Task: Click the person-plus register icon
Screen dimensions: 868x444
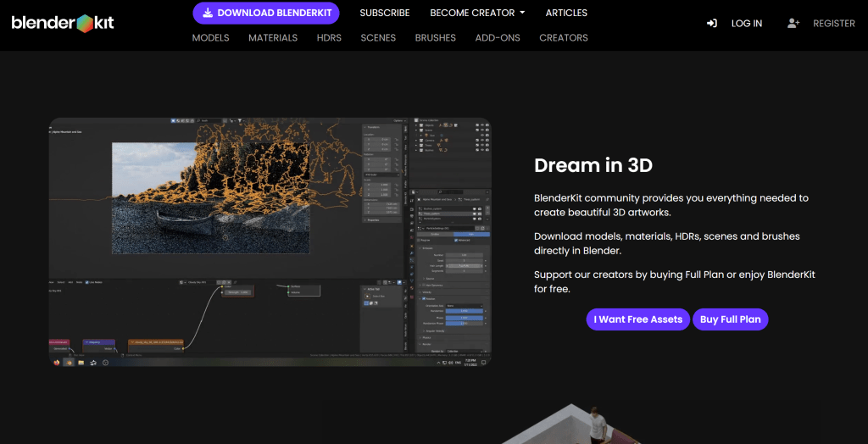Action: 793,23
